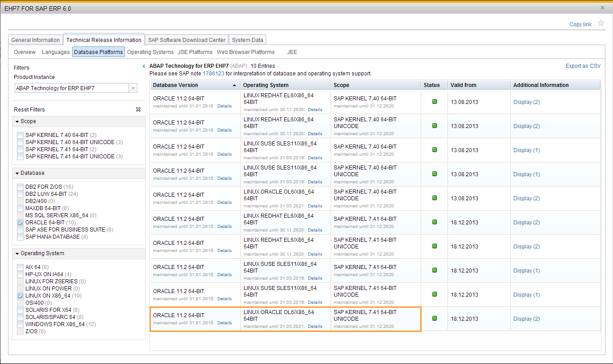Open the JEE sub-tab

pos(292,52)
